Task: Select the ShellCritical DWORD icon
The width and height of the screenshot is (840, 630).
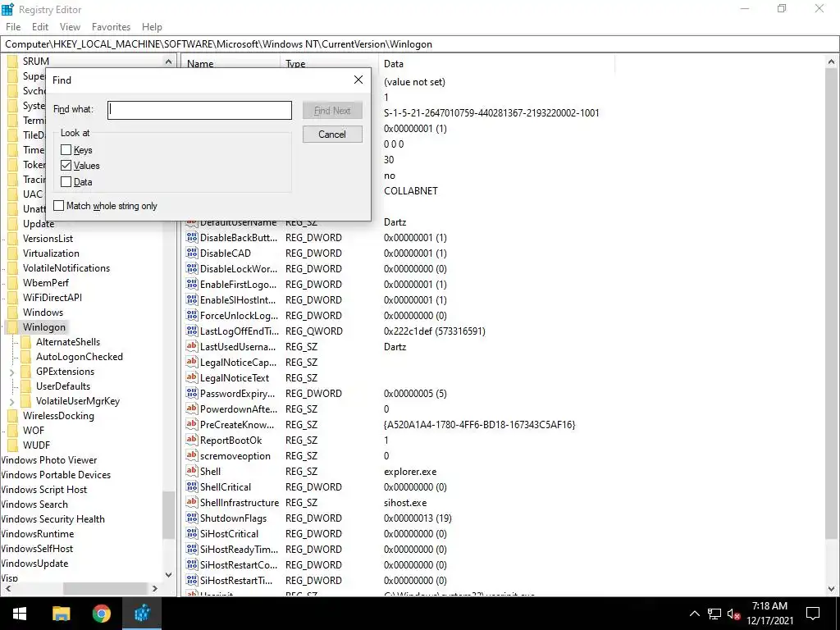Action: coord(192,486)
